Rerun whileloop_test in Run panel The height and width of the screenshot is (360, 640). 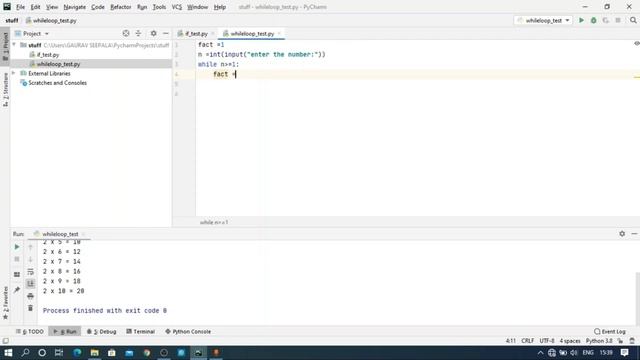[17, 247]
